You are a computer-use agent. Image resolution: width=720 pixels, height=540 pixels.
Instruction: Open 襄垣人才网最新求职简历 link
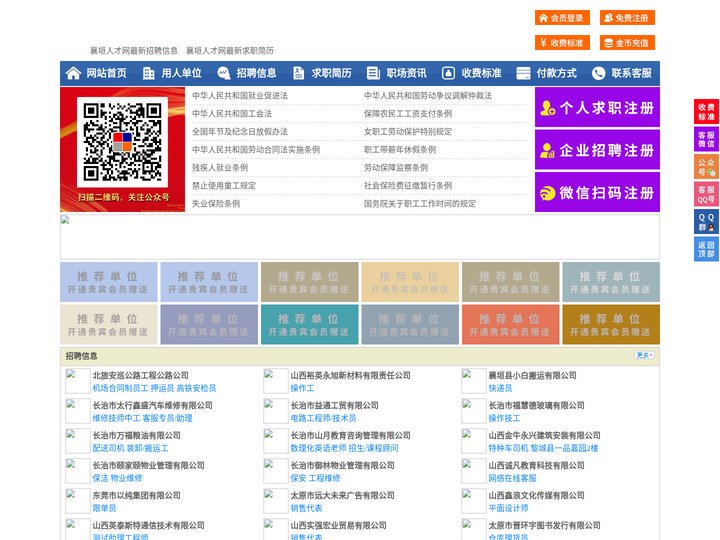pyautogui.click(x=230, y=51)
